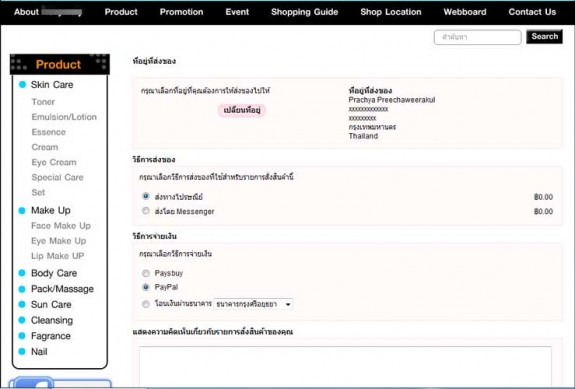Click the blue bullet beside Nail
Screen dimensions: 575x389
pyautogui.click(x=22, y=352)
